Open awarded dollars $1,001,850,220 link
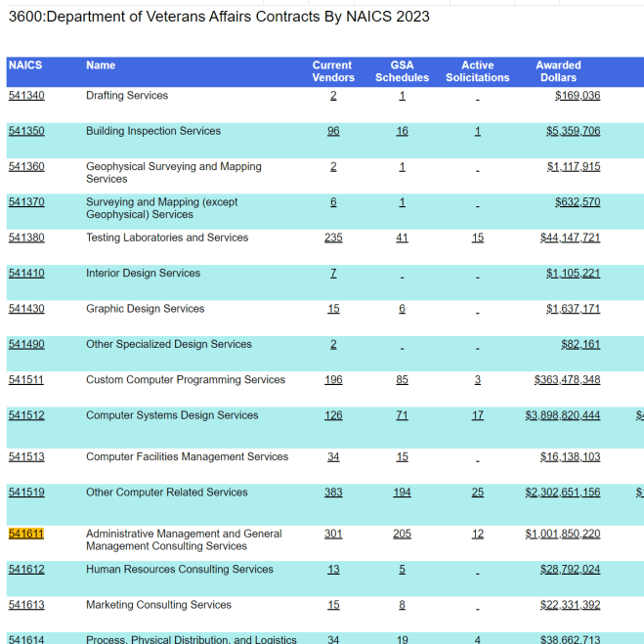The image size is (644, 644). click(562, 534)
